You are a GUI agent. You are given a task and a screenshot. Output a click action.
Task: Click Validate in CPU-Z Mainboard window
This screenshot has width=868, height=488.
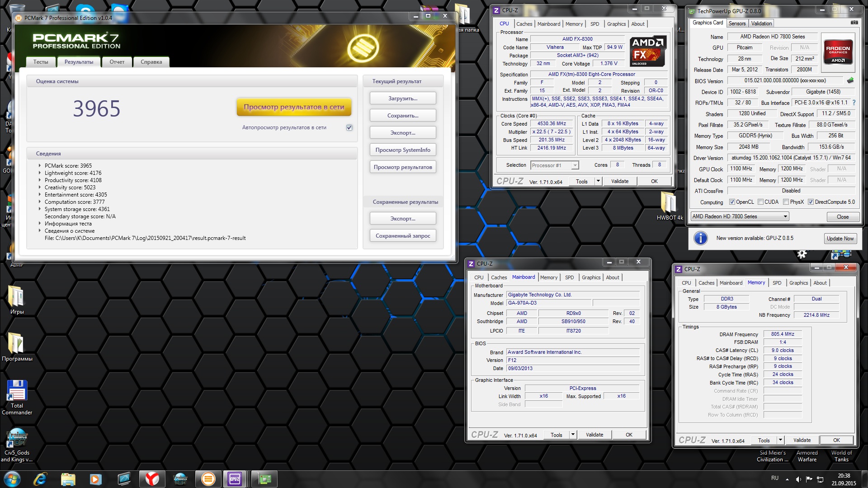coord(594,435)
